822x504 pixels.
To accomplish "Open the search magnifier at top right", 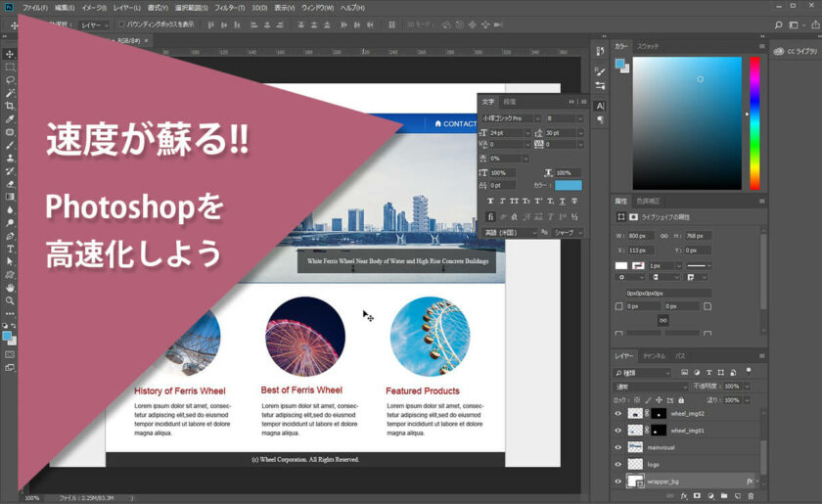I will (779, 24).
